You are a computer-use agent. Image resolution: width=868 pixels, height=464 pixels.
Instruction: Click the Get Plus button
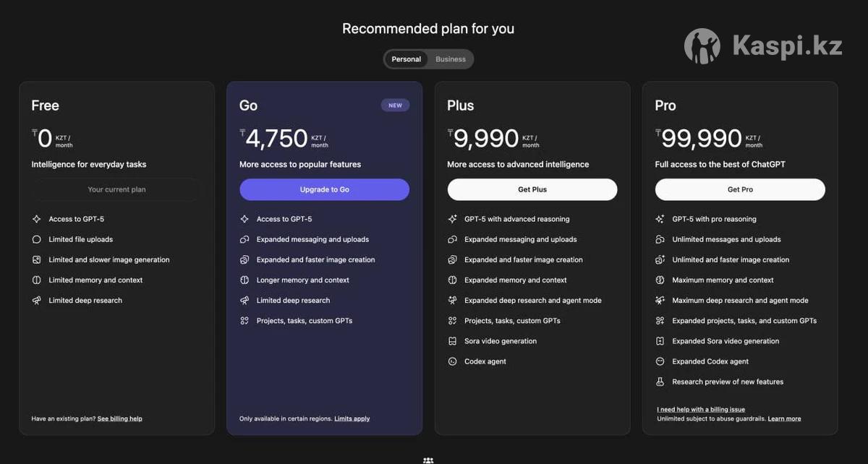pos(532,189)
